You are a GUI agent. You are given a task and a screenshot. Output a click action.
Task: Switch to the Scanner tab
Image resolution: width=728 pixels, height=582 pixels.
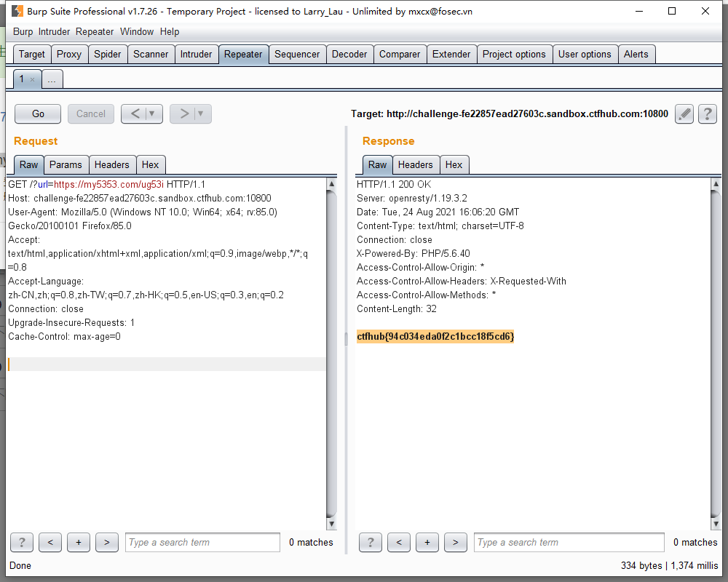click(151, 55)
